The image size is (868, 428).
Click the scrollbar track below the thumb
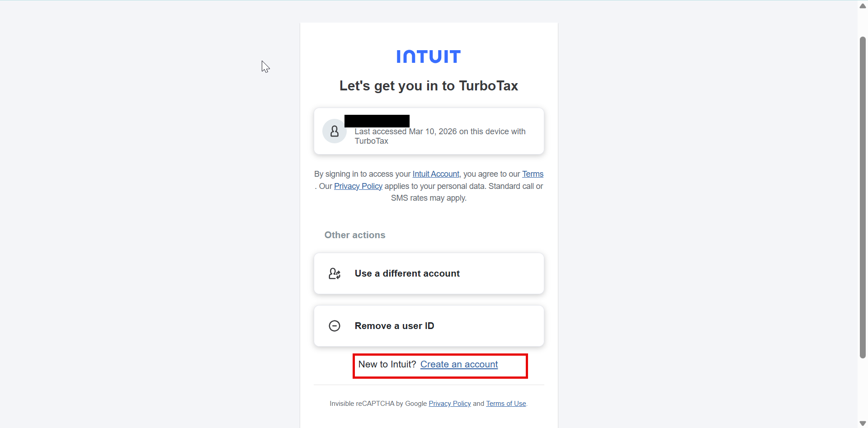click(x=863, y=389)
